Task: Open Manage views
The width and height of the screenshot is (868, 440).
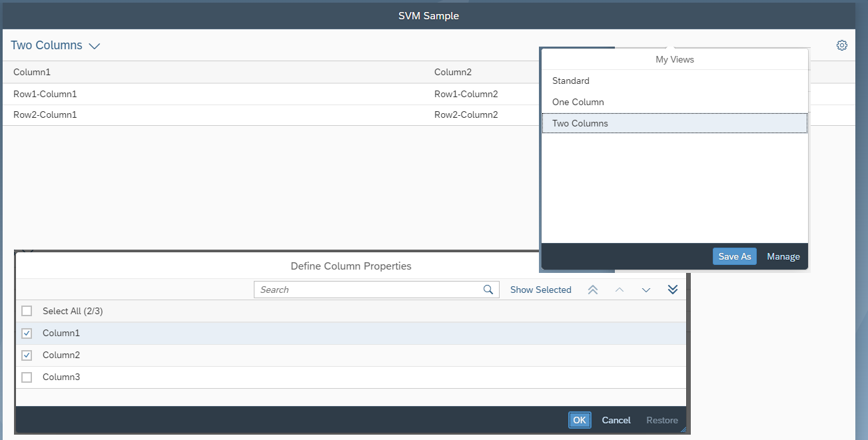Action: tap(783, 256)
